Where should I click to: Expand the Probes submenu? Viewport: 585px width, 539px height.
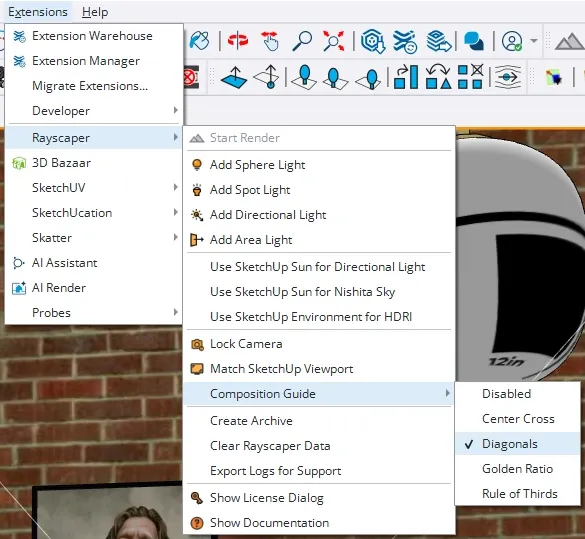coord(94,313)
